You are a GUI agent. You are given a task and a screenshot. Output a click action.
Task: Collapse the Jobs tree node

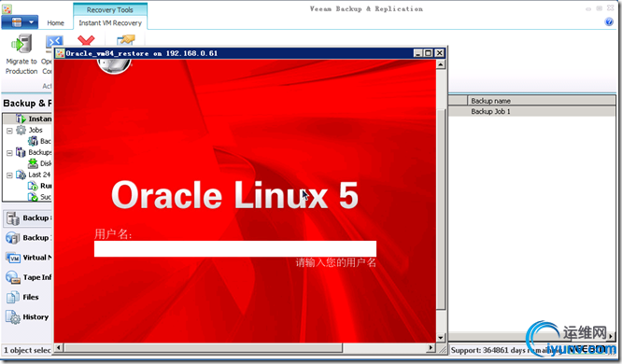(9, 131)
